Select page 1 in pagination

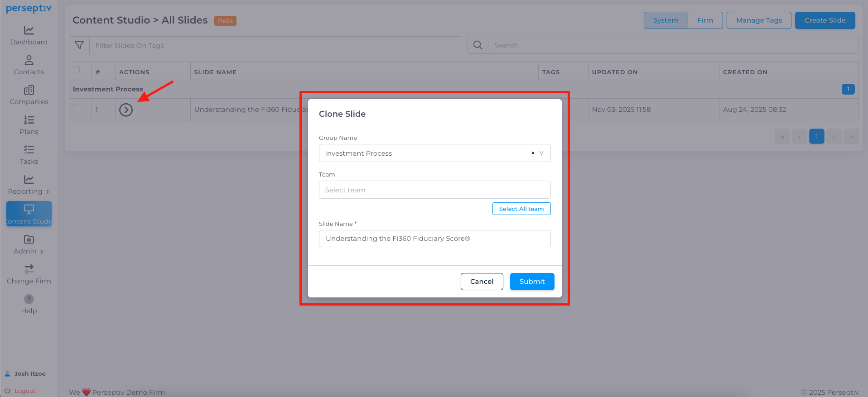(817, 136)
